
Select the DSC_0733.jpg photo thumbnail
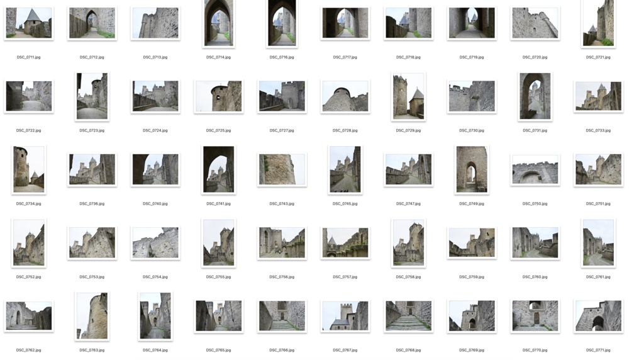pyautogui.click(x=599, y=96)
